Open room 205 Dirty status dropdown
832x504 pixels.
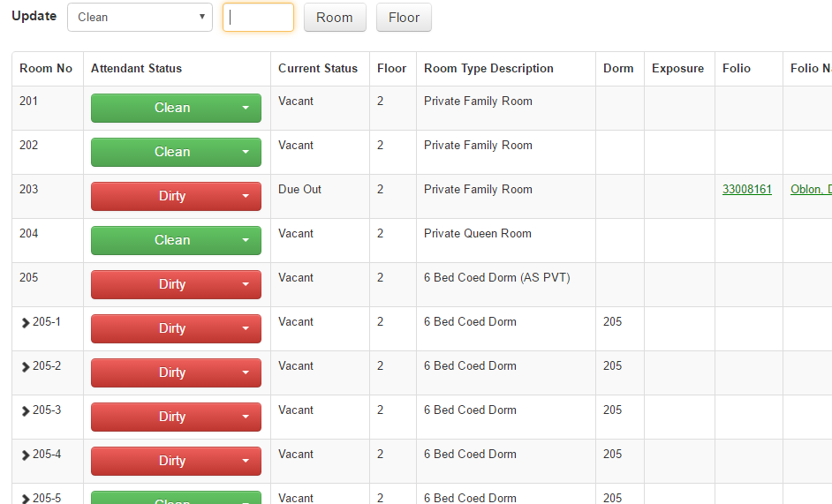[176, 284]
